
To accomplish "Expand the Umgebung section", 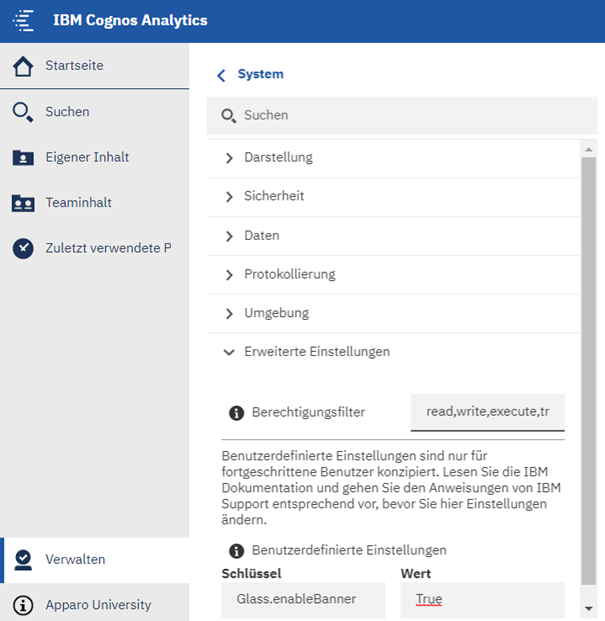I will point(230,313).
